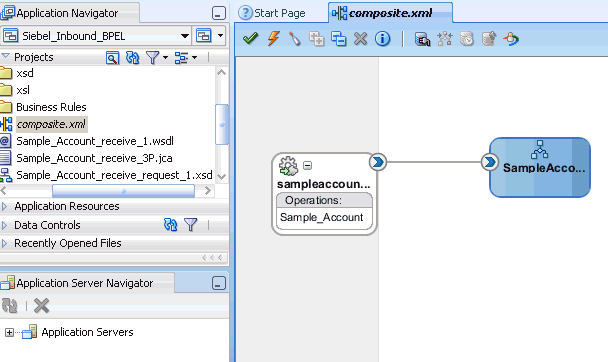
Task: Expand the Application Servers tree node
Action: point(9,332)
